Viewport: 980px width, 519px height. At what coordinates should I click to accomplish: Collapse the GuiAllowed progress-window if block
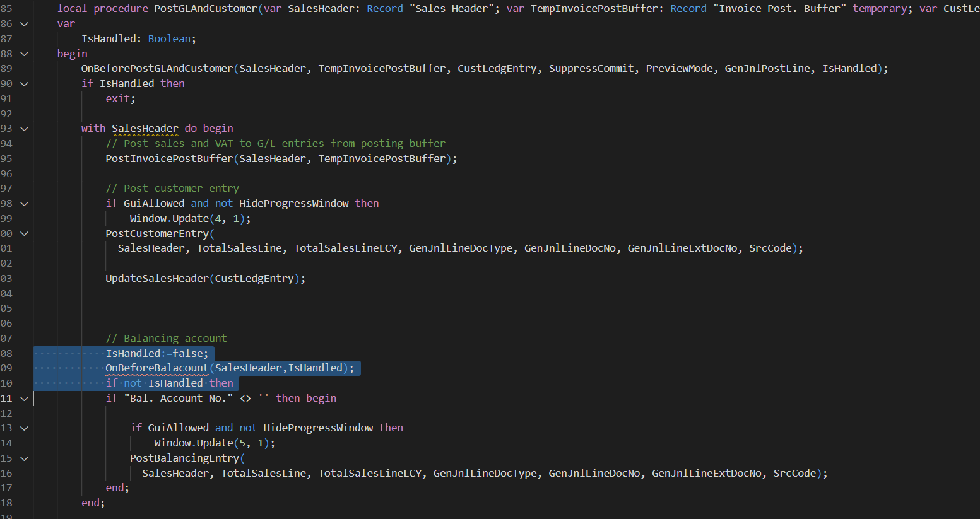(x=23, y=203)
